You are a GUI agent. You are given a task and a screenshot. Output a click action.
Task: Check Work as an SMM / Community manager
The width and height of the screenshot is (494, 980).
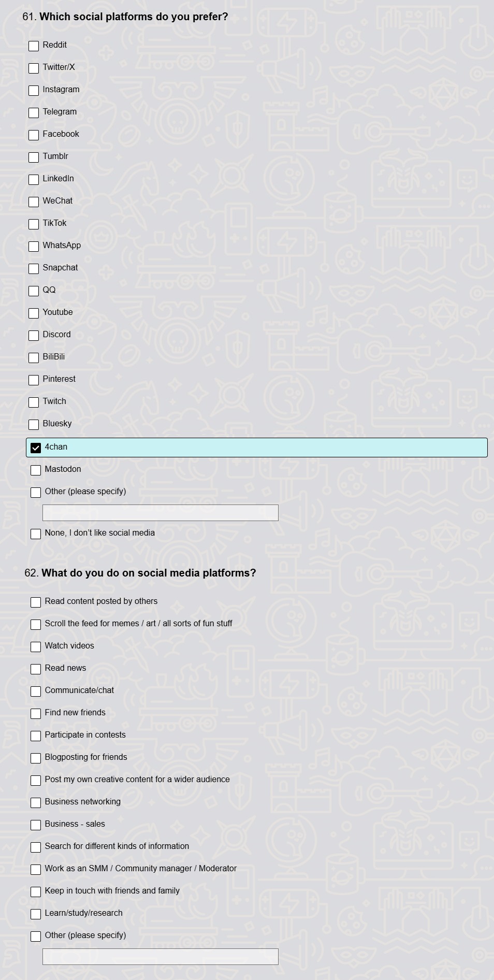coord(36,870)
